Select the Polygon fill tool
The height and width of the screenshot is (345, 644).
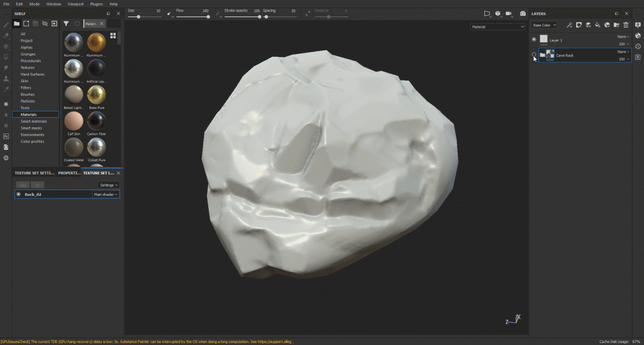6,57
